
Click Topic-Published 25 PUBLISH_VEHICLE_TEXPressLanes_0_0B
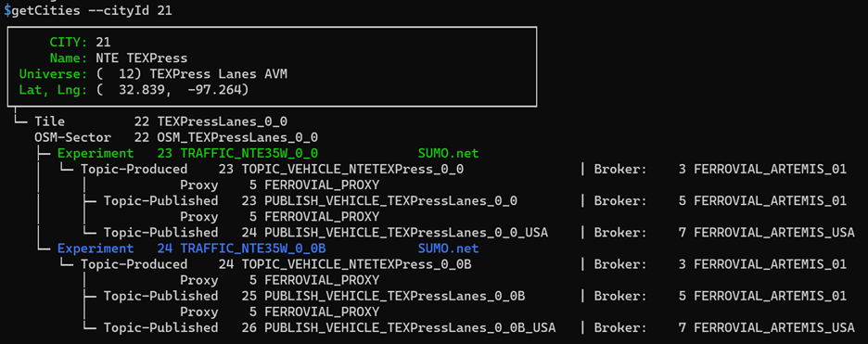[313, 297]
